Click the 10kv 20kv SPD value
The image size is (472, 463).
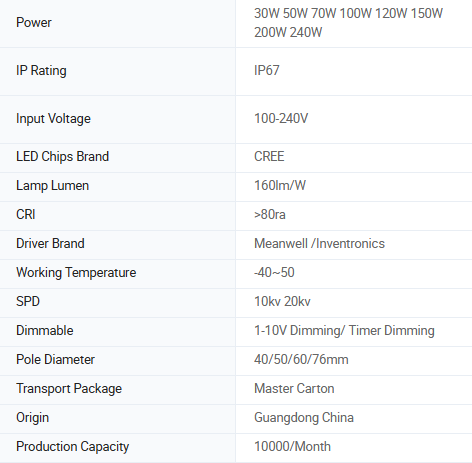pyautogui.click(x=282, y=301)
